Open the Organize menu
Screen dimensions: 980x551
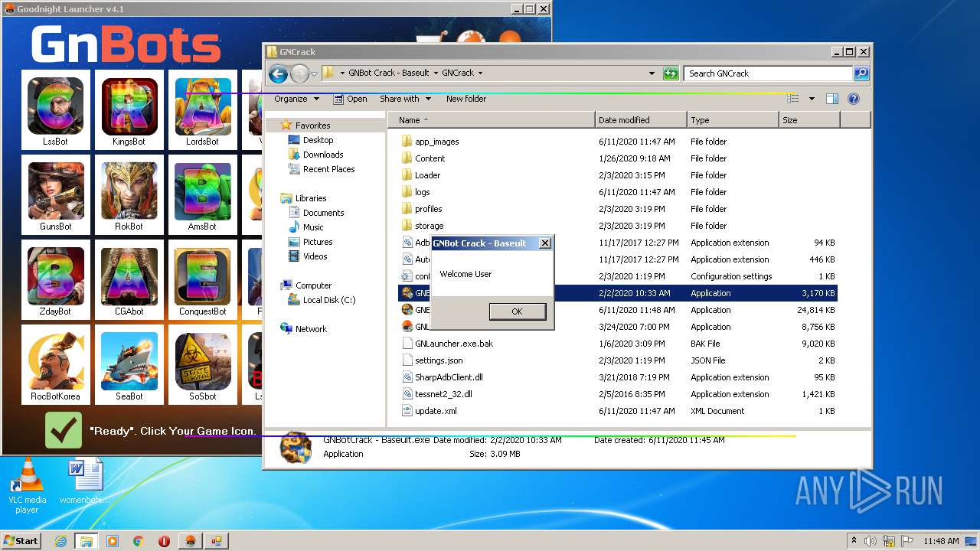[x=296, y=99]
